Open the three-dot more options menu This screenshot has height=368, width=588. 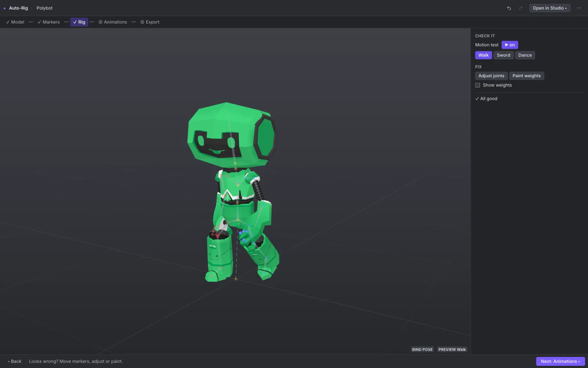tap(579, 8)
